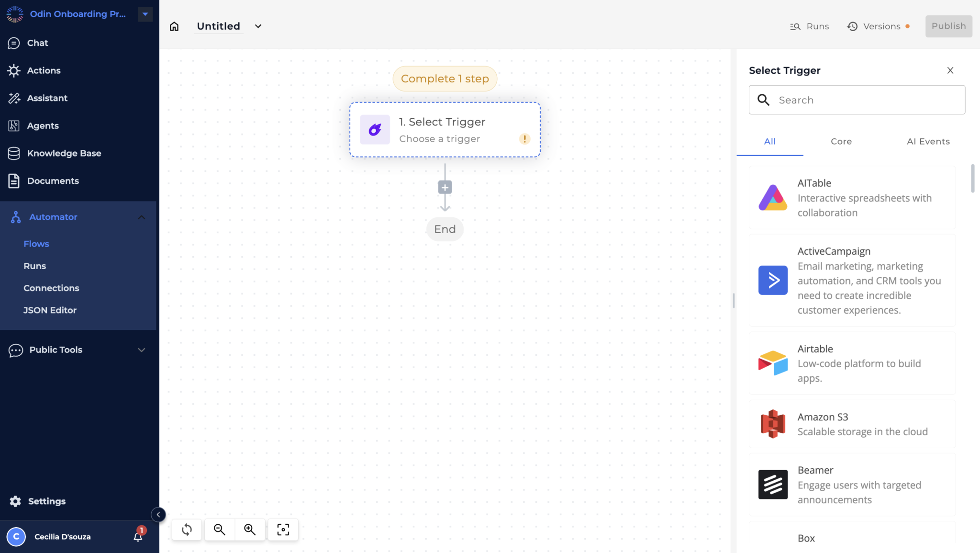Expand the Public Tools section
The image size is (980, 553).
pyautogui.click(x=141, y=350)
